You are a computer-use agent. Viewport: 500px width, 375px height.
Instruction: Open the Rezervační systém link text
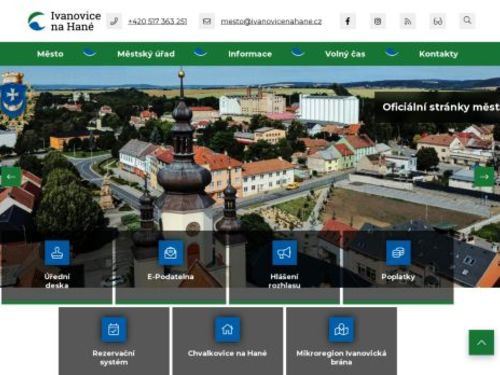(114, 358)
